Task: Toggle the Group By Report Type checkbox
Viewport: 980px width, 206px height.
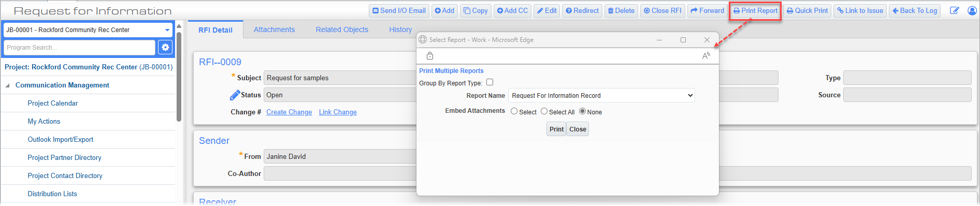Action: pos(489,82)
